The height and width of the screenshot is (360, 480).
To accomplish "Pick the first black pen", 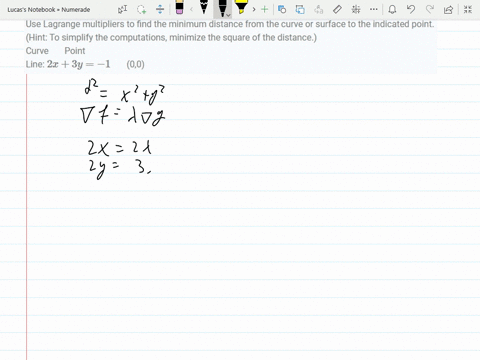I will point(204,7).
